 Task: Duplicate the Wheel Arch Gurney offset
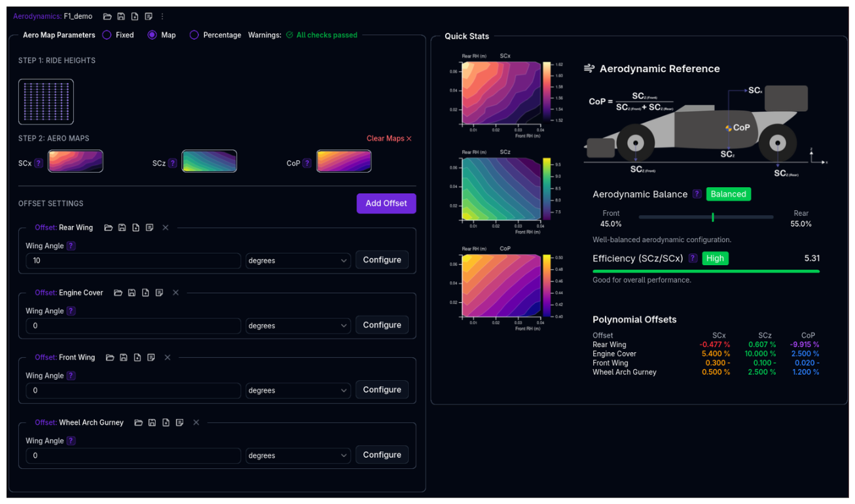click(x=179, y=422)
